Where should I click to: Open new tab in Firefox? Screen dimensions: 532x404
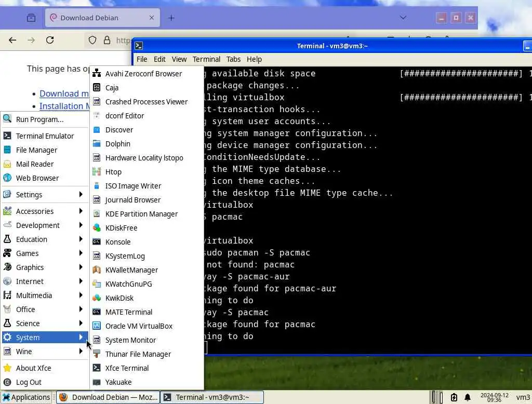171,18
